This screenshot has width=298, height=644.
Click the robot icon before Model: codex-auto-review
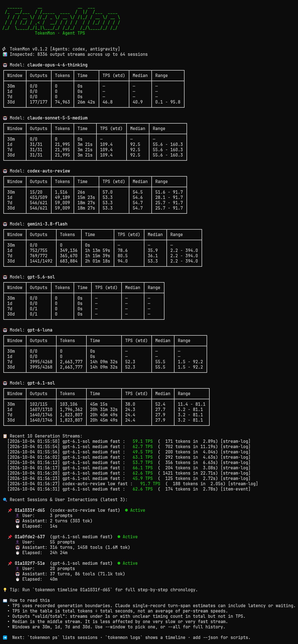point(5,171)
